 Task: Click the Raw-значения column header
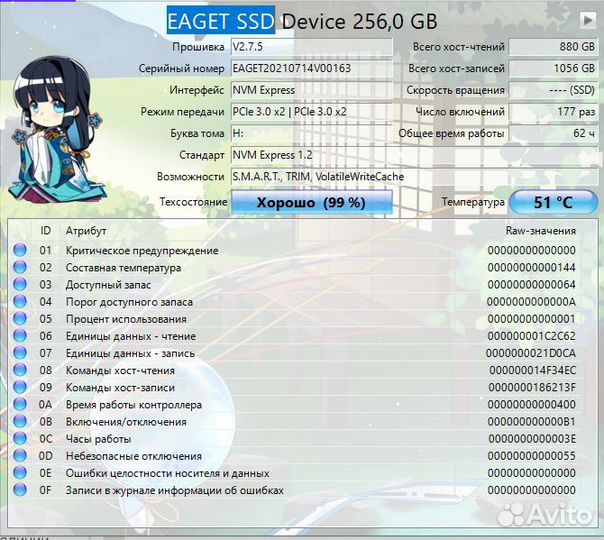point(541,230)
